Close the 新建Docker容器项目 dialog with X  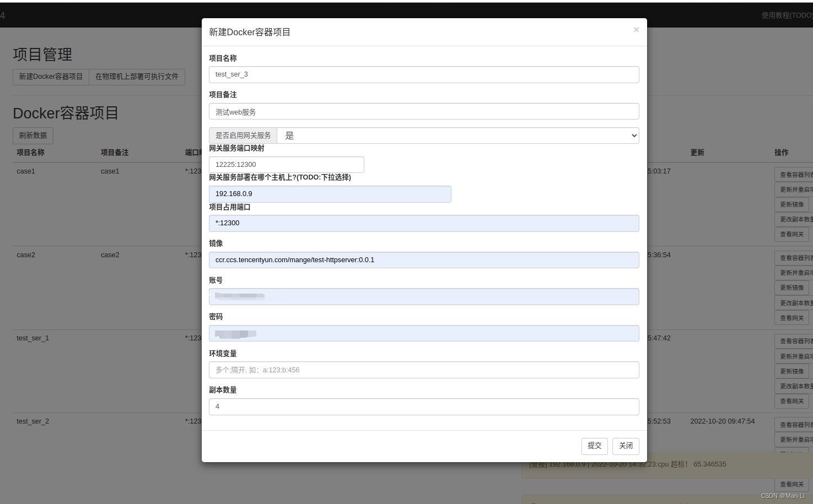coord(636,30)
